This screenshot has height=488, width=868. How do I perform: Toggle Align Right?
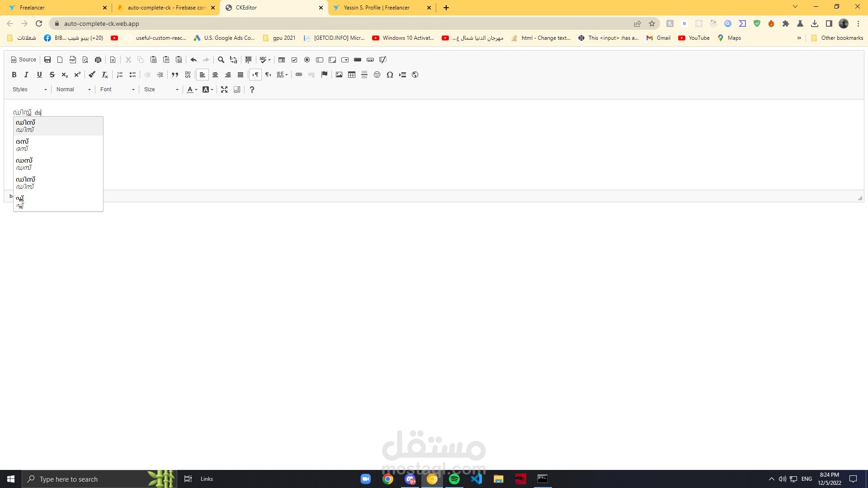pos(228,75)
